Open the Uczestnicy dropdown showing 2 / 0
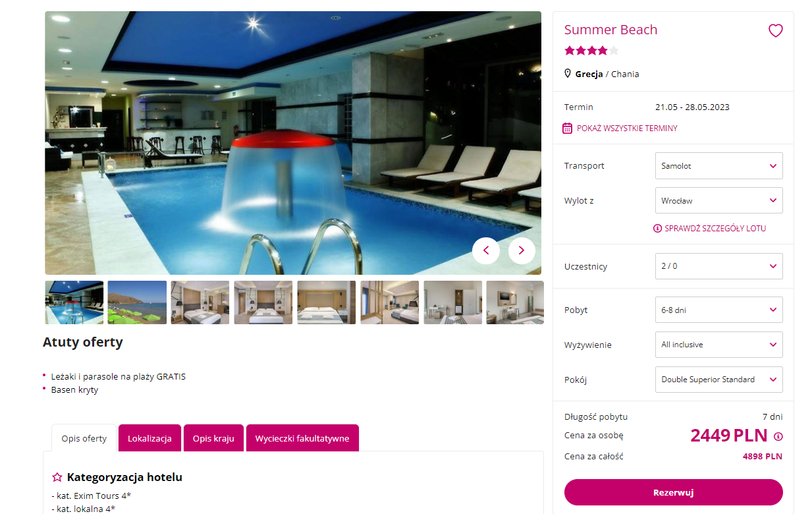 click(719, 266)
